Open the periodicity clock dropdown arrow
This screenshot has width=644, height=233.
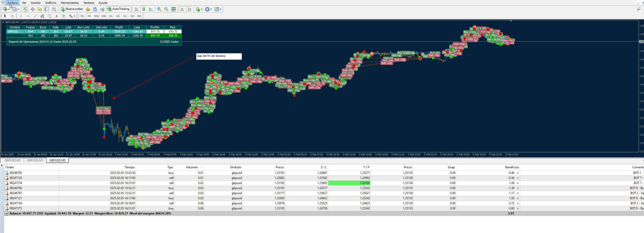211,9
